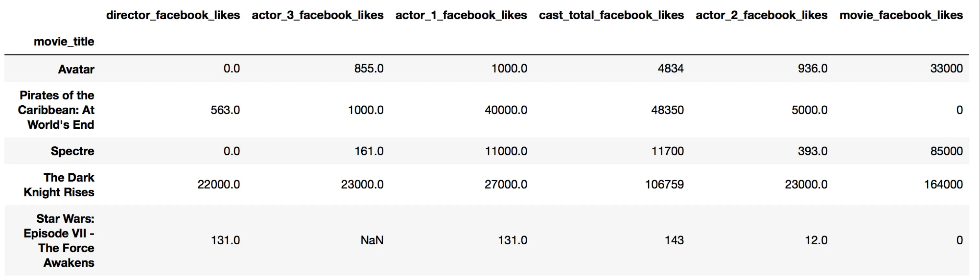Click the actor_1_facebook_likes column header
This screenshot has width=980, height=280.
tap(461, 15)
